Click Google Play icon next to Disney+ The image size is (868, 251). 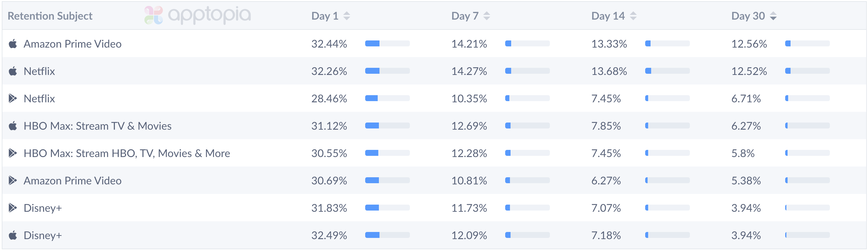click(13, 208)
